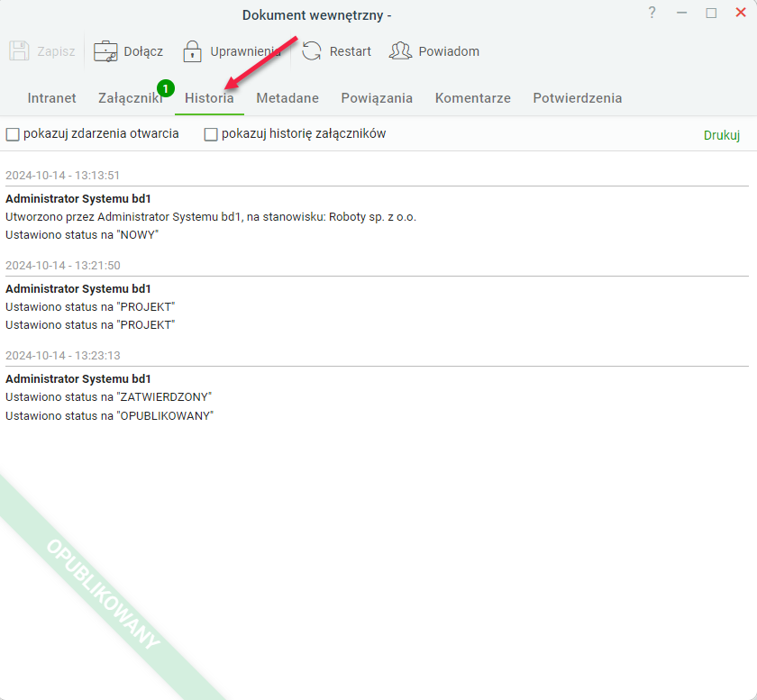Close the Dokument wewnętrzny window
Image resolution: width=757 pixels, height=700 pixels.
(741, 13)
